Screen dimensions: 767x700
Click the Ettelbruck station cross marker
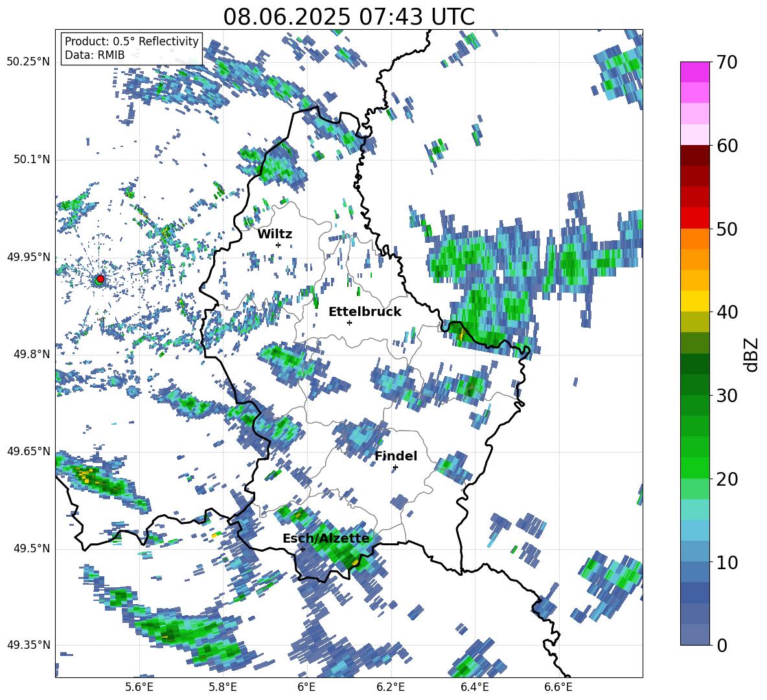(x=349, y=322)
